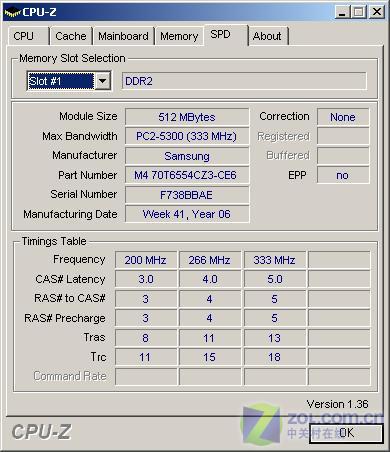Click Tras value 13

275,338
